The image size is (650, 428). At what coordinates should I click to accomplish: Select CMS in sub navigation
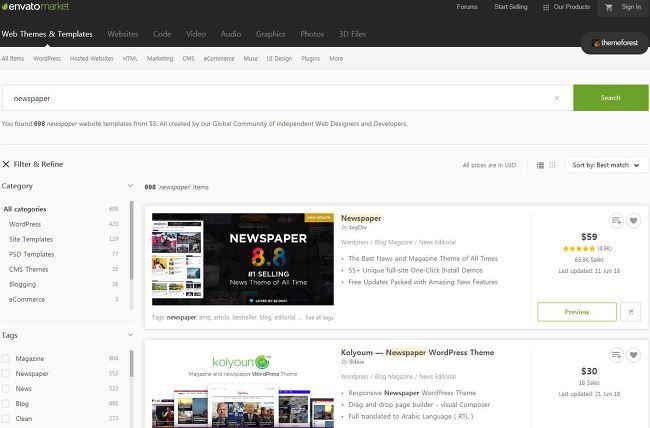pos(188,58)
